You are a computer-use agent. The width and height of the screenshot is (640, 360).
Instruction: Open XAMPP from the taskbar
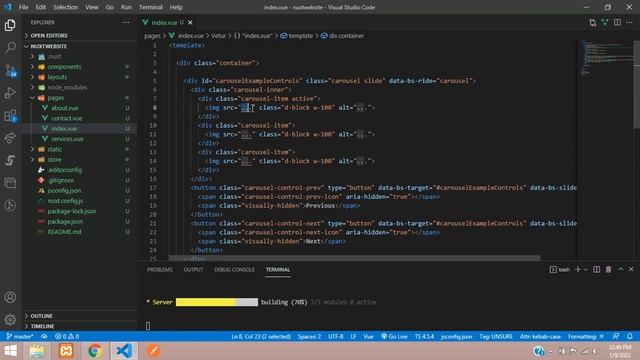[66, 351]
